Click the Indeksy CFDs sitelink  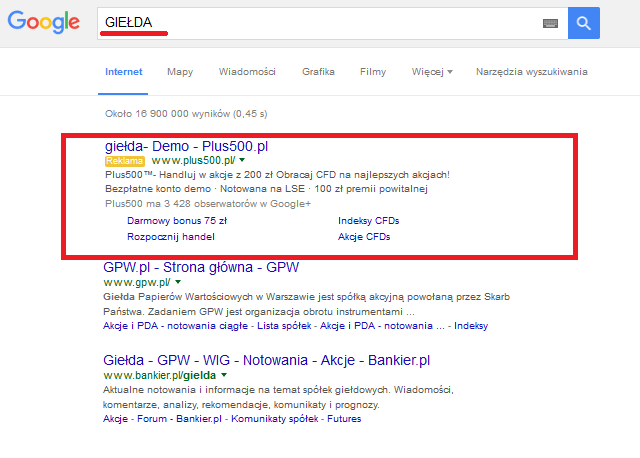pyautogui.click(x=371, y=220)
